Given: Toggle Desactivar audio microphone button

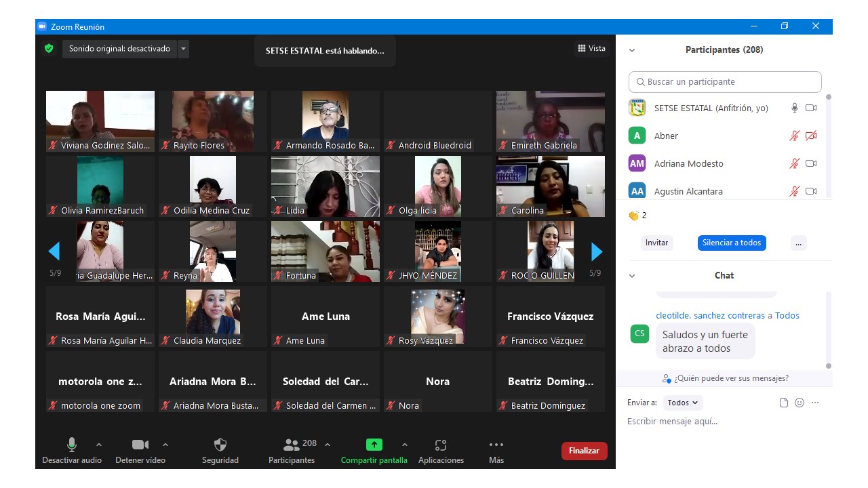Looking at the screenshot, I should [x=71, y=451].
